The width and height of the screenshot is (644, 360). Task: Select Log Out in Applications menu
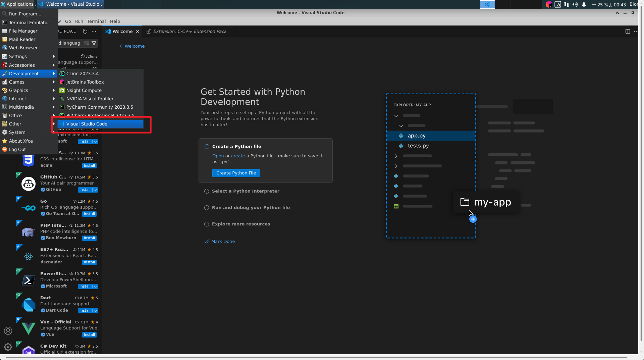pyautogui.click(x=29, y=149)
